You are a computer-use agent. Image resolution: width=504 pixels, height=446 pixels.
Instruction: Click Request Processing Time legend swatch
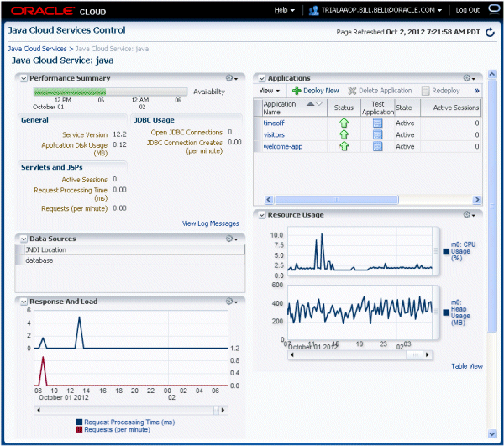point(79,422)
